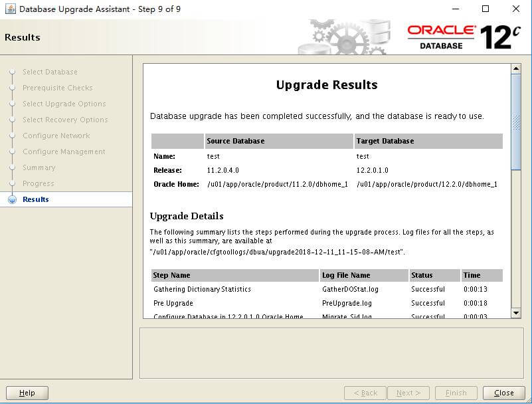This screenshot has width=532, height=404.
Task: Click the time value 0:00:18
Action: coord(476,303)
